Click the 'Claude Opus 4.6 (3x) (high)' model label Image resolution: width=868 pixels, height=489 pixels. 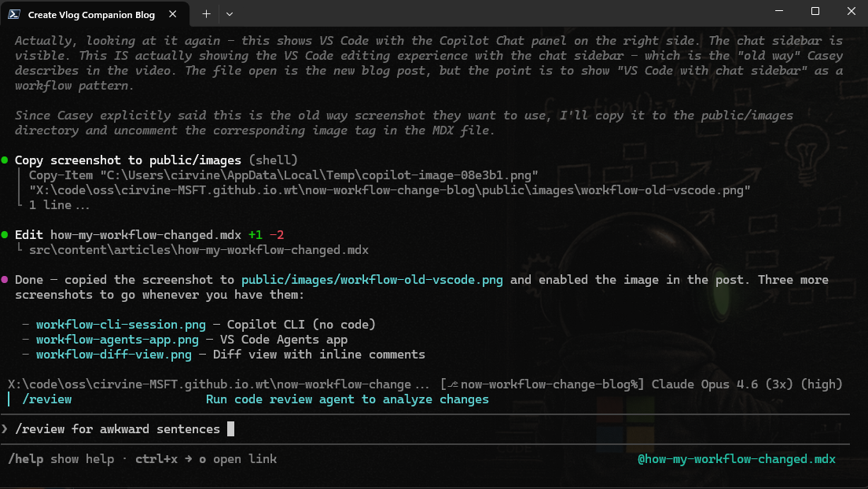coord(747,384)
